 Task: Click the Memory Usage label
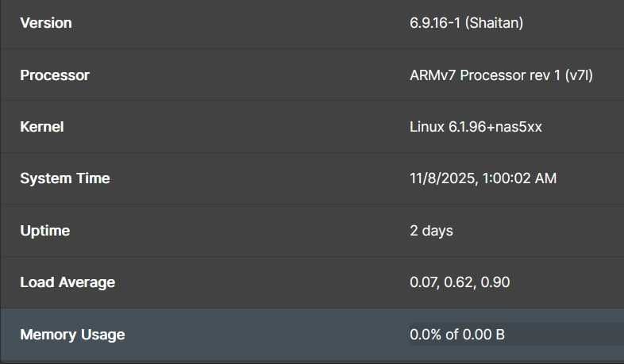[72, 335]
